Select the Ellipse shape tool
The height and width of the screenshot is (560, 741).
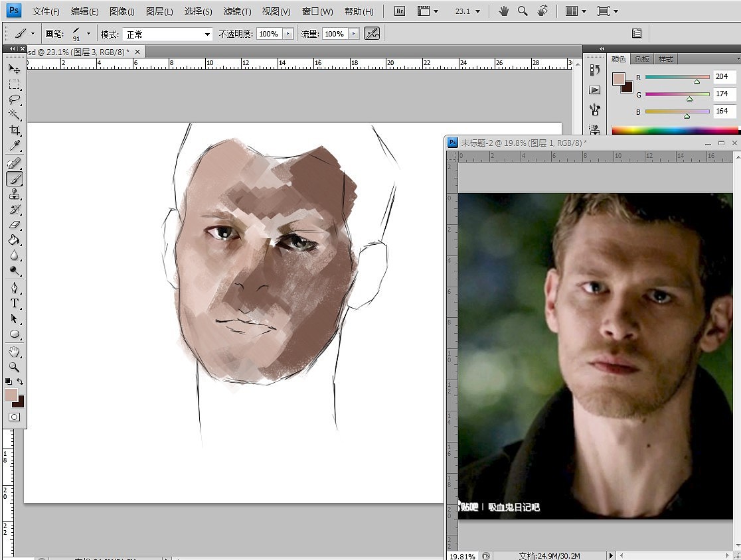[14, 334]
